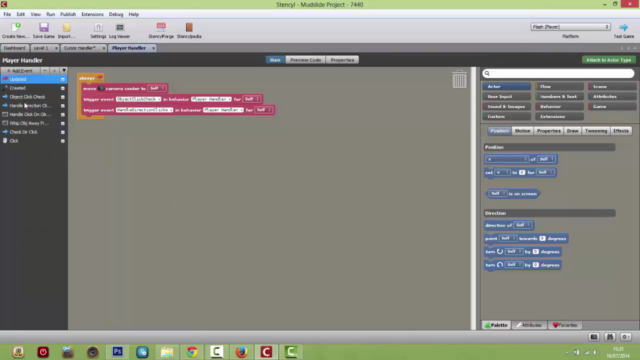640x360 pixels.
Task: Open Settings from the toolbar
Action: pyautogui.click(x=98, y=27)
